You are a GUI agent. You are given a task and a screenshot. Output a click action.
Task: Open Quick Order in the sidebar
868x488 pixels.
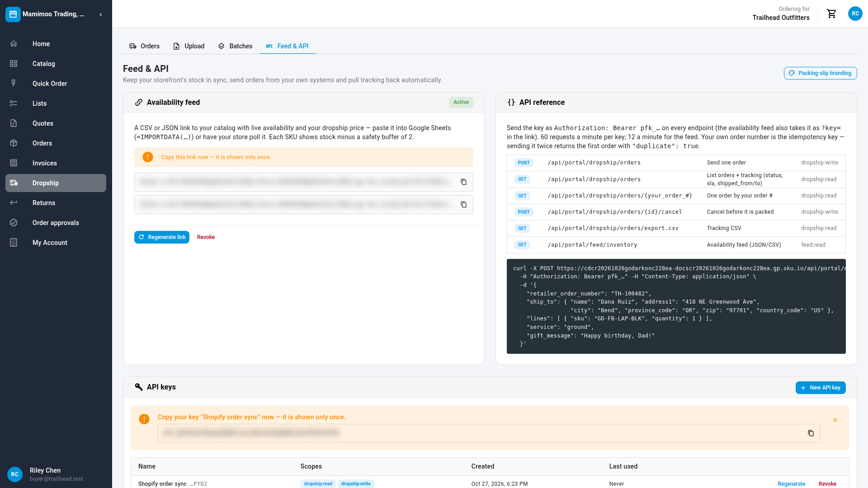coord(56,84)
